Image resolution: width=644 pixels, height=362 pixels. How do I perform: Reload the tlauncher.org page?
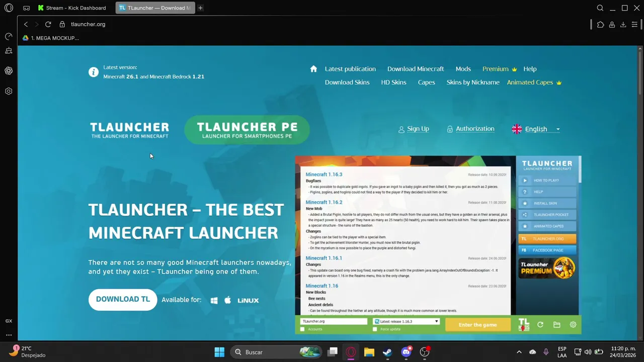pos(48,24)
